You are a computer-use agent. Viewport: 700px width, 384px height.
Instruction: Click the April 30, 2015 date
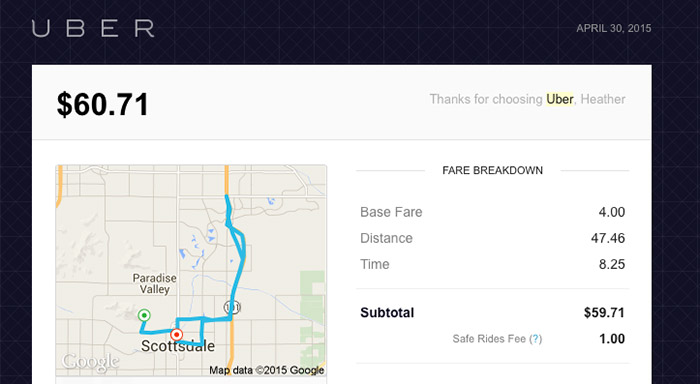[x=614, y=29]
